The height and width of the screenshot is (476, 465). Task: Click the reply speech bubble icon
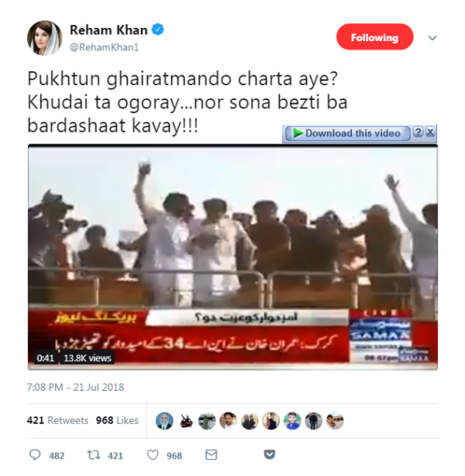point(35,455)
